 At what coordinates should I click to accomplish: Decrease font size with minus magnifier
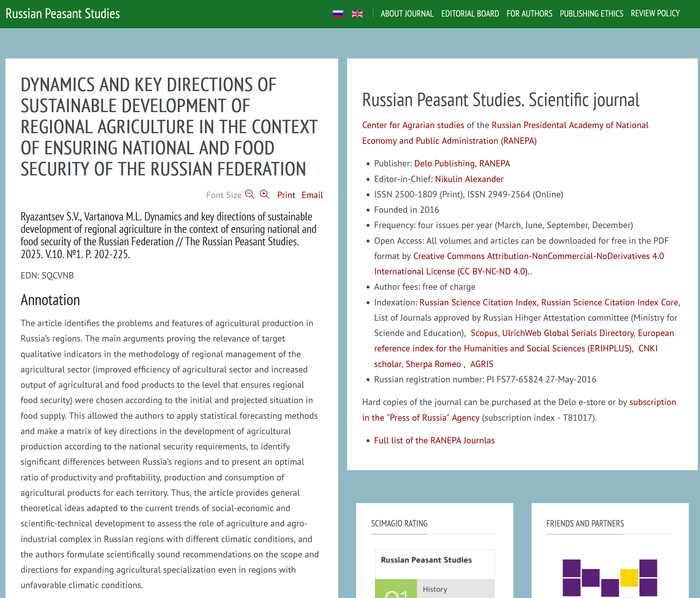pyautogui.click(x=250, y=195)
